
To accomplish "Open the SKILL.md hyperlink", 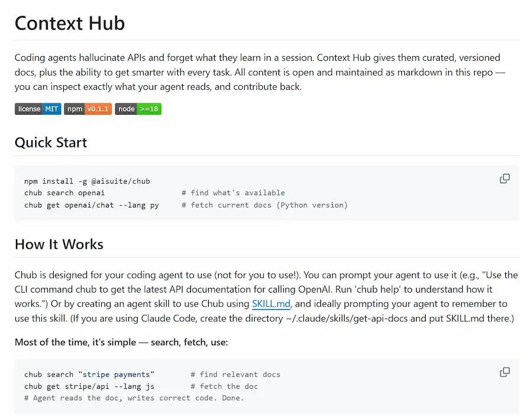I will pyautogui.click(x=271, y=304).
